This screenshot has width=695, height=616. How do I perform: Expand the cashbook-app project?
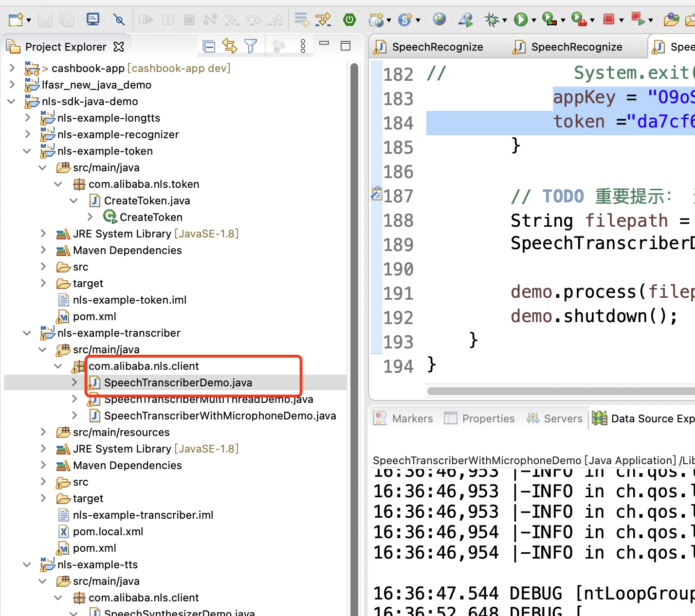pos(12,68)
